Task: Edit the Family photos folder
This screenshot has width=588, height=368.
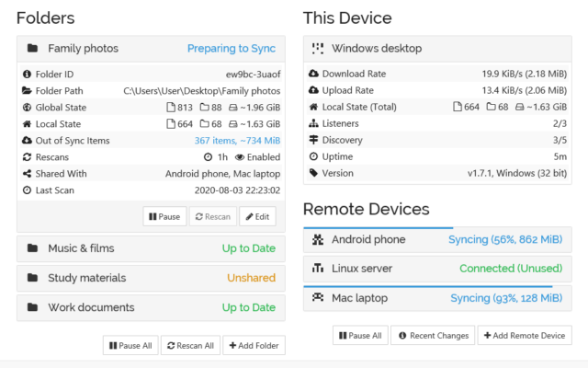Action: (x=257, y=217)
